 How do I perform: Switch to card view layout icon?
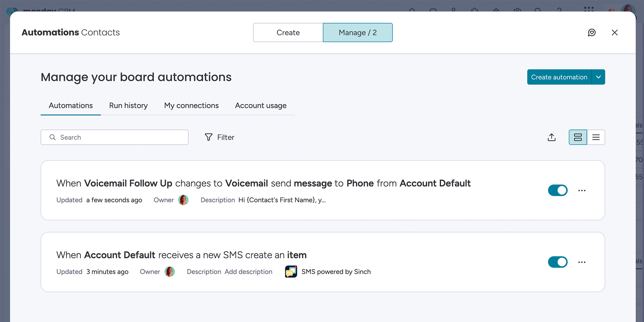(578, 137)
